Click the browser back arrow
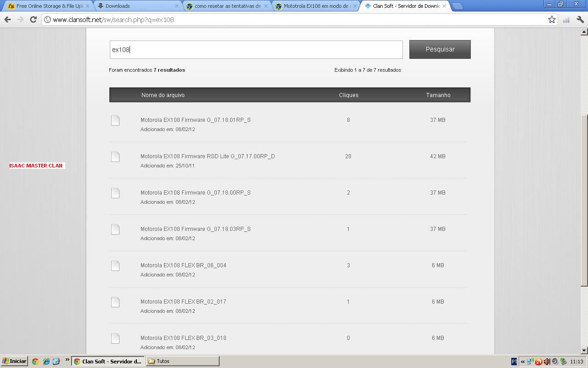Screen dimensions: 588x368 (7, 19)
